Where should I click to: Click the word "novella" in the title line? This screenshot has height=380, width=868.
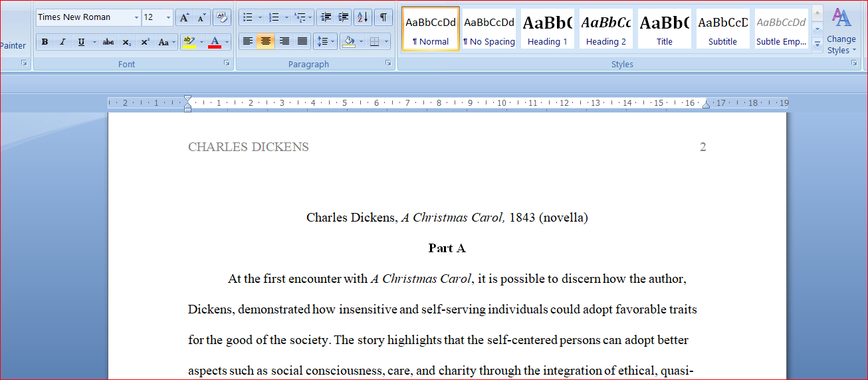[563, 218]
